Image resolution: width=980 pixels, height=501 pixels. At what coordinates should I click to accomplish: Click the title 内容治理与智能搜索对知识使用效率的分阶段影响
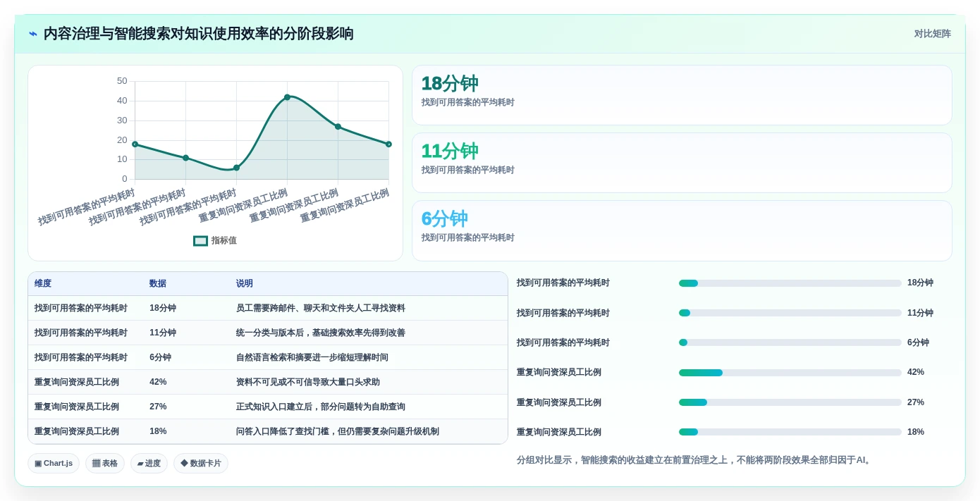coord(199,34)
